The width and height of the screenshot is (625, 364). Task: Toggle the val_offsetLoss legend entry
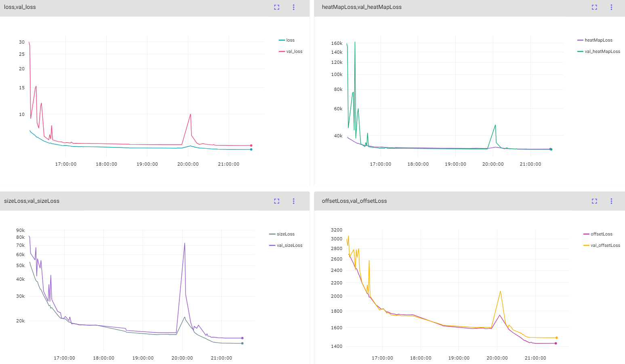pyautogui.click(x=602, y=246)
